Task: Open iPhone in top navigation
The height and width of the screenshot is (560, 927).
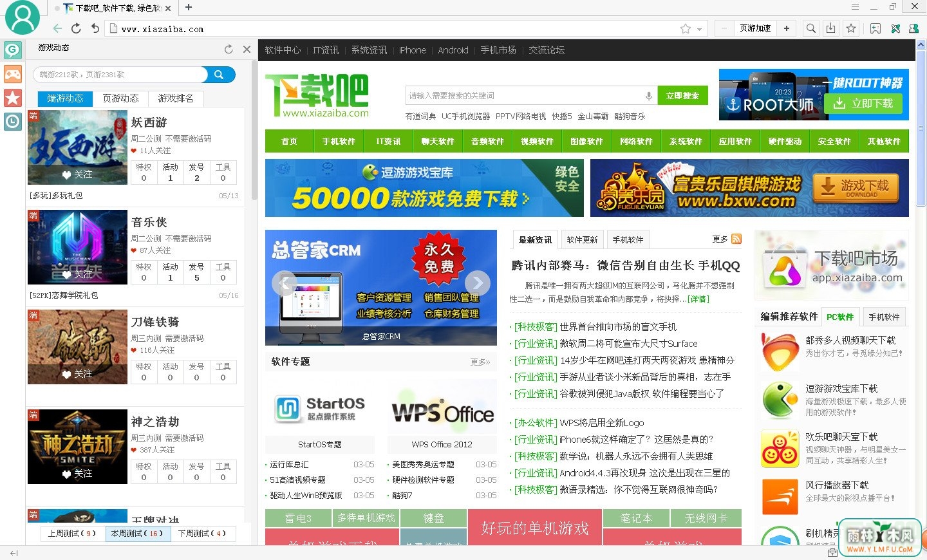Action: (412, 50)
